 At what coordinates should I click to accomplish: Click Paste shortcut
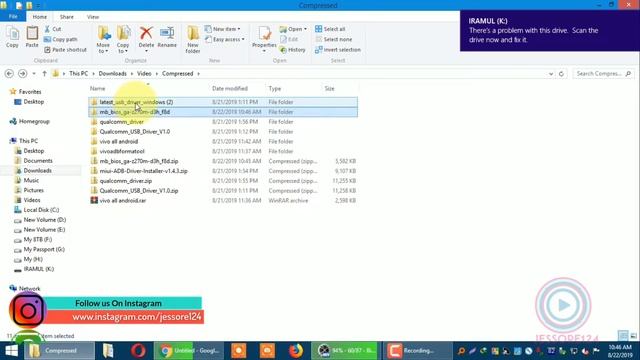[x=65, y=49]
